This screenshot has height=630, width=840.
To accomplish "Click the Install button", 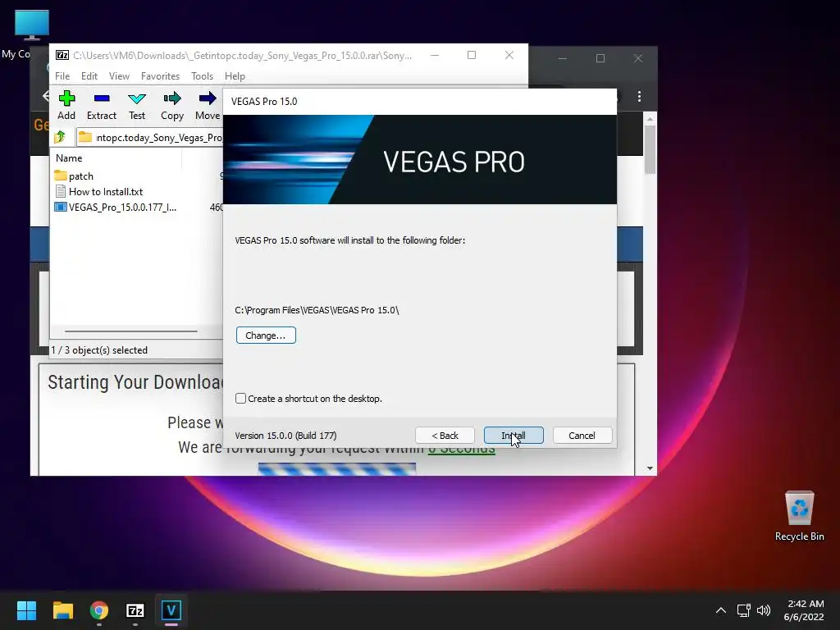I will [x=514, y=436].
